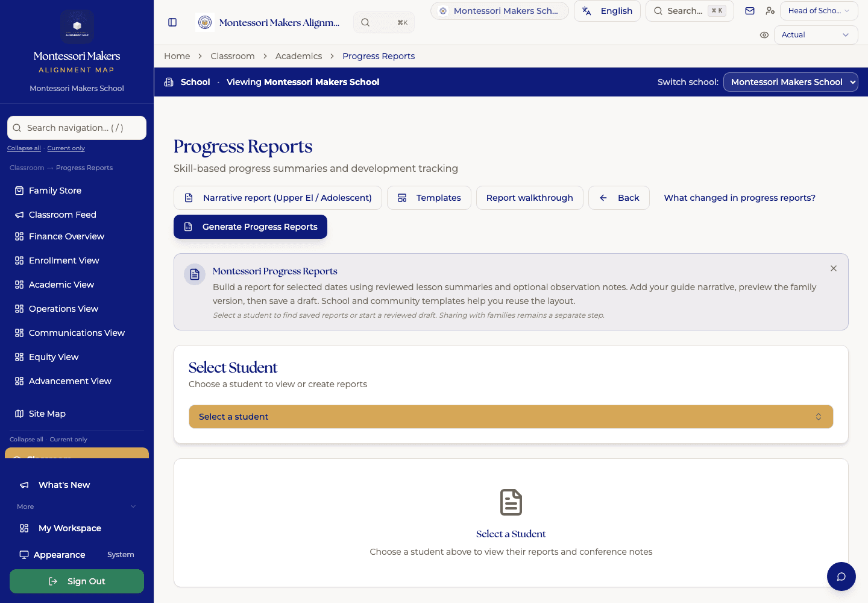Open the English language selector

tap(607, 11)
